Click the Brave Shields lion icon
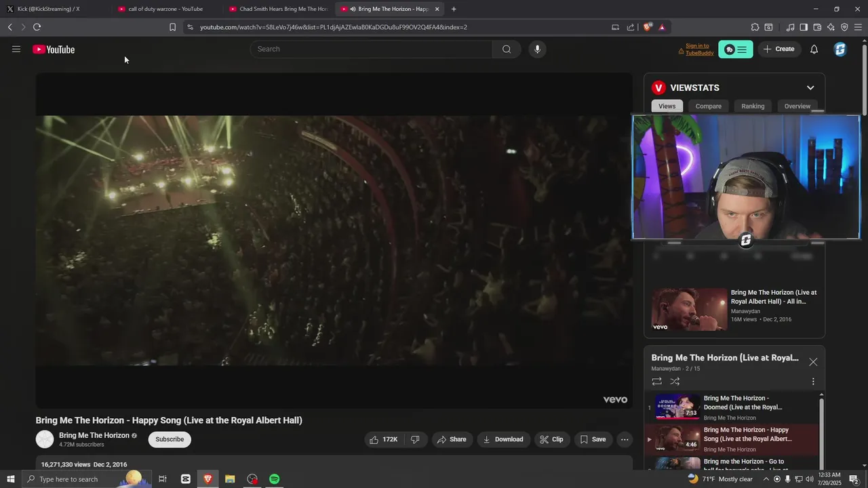868x488 pixels. click(x=648, y=27)
